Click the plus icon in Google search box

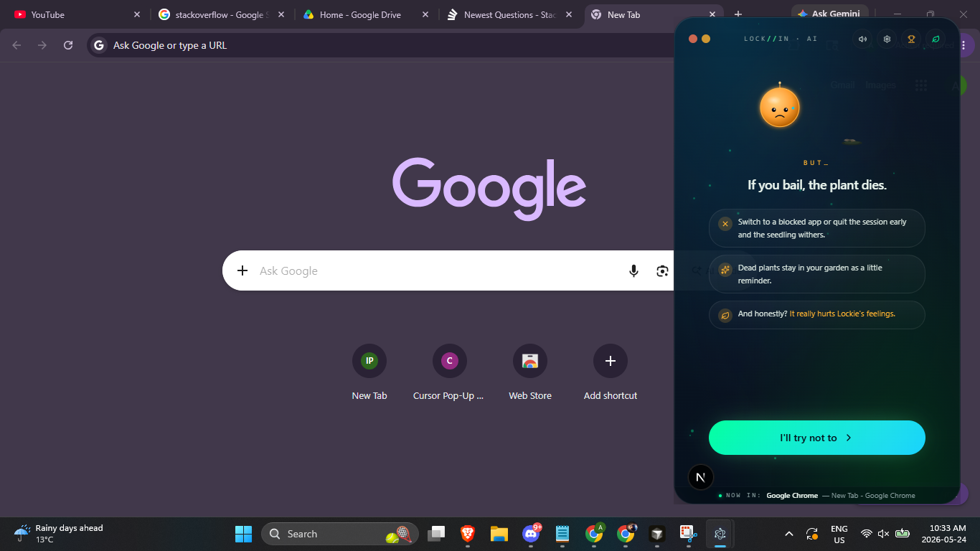[x=242, y=270]
